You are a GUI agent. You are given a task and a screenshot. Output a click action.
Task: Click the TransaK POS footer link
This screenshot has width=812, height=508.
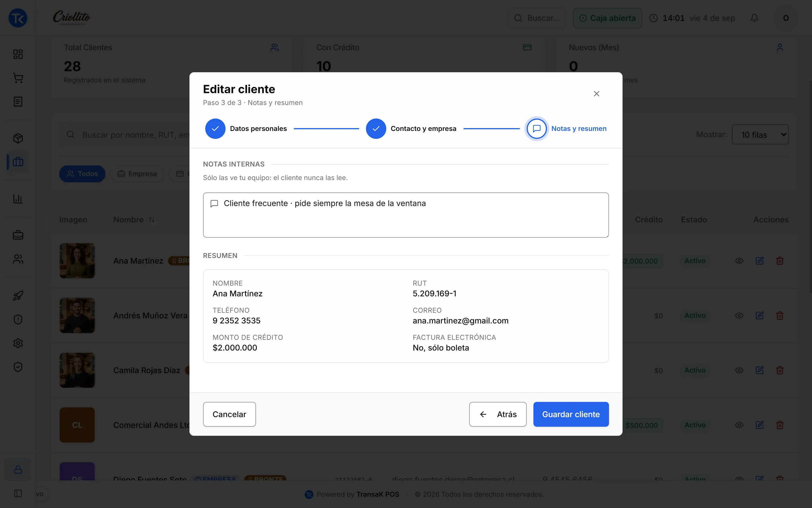(x=378, y=494)
